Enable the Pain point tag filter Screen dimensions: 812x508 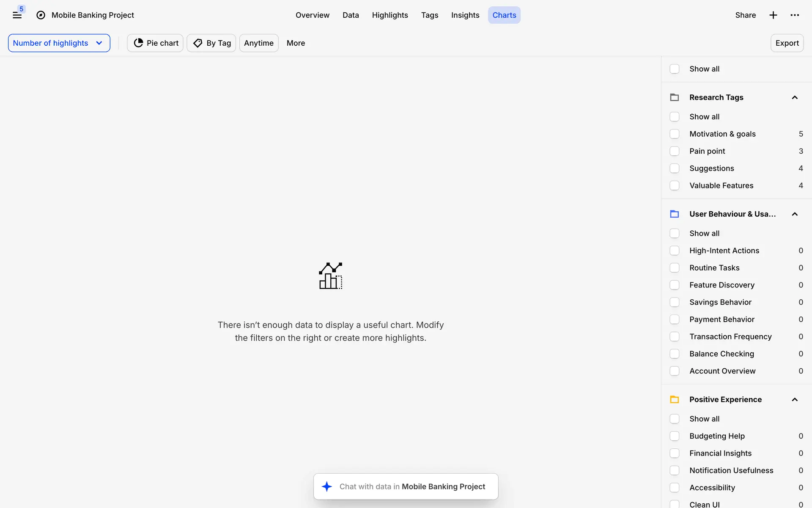pos(675,151)
